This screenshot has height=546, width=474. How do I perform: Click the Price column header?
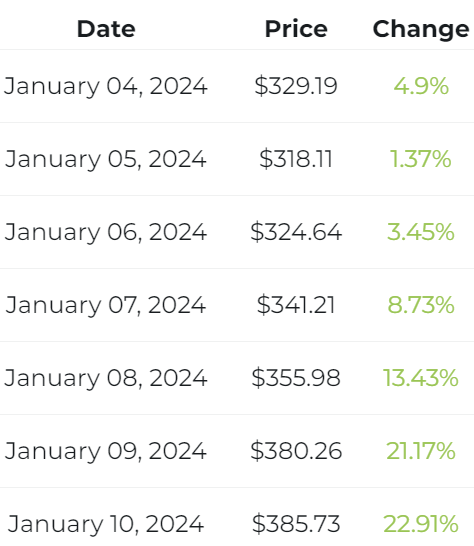click(296, 29)
